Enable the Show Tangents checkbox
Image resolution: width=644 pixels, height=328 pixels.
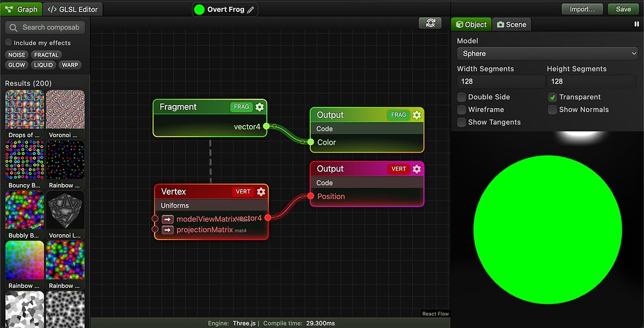pos(462,123)
